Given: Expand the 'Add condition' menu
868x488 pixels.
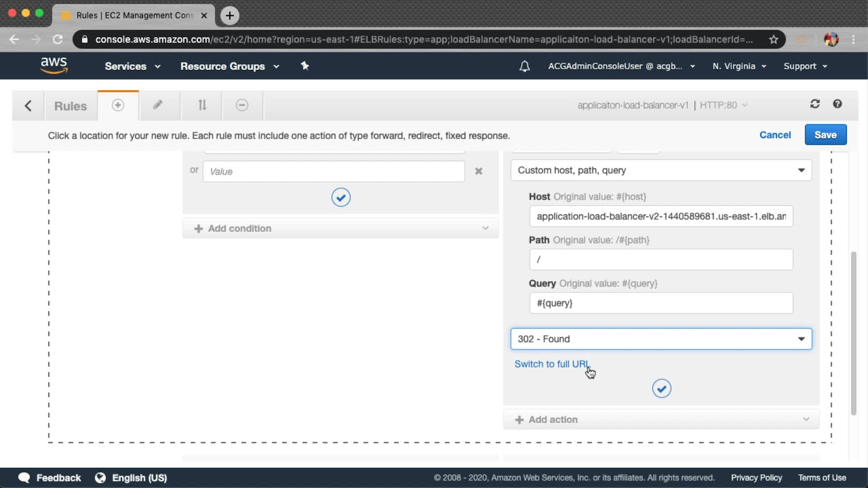Looking at the screenshot, I should tap(340, 229).
